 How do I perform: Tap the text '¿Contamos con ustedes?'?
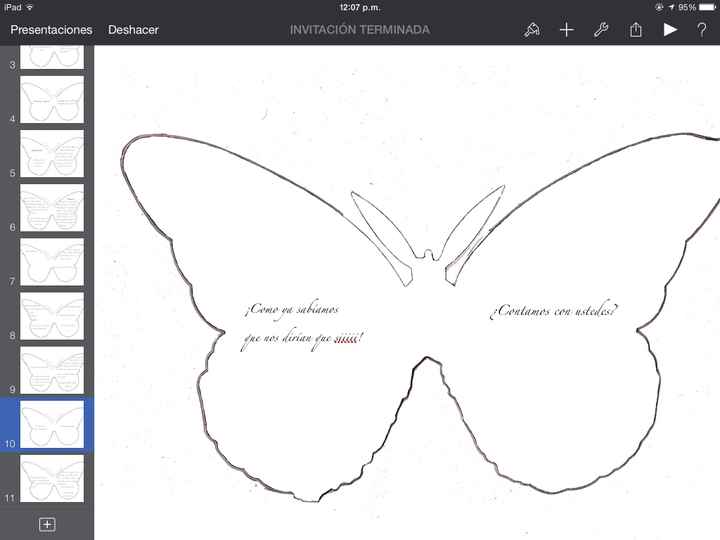[x=553, y=311]
